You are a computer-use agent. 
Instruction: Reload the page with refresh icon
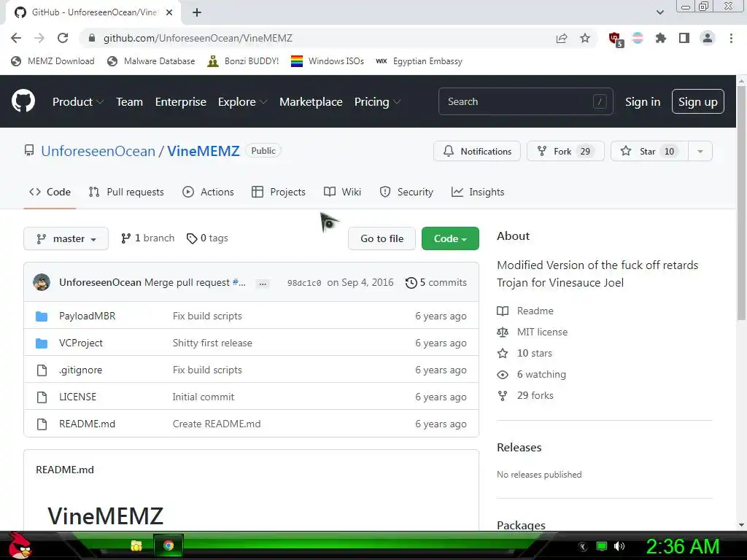[x=63, y=38]
